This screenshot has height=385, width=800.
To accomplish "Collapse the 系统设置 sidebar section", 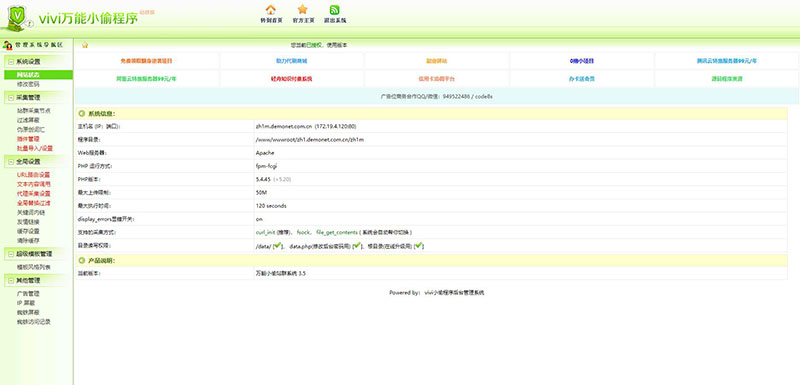I will tap(11, 61).
